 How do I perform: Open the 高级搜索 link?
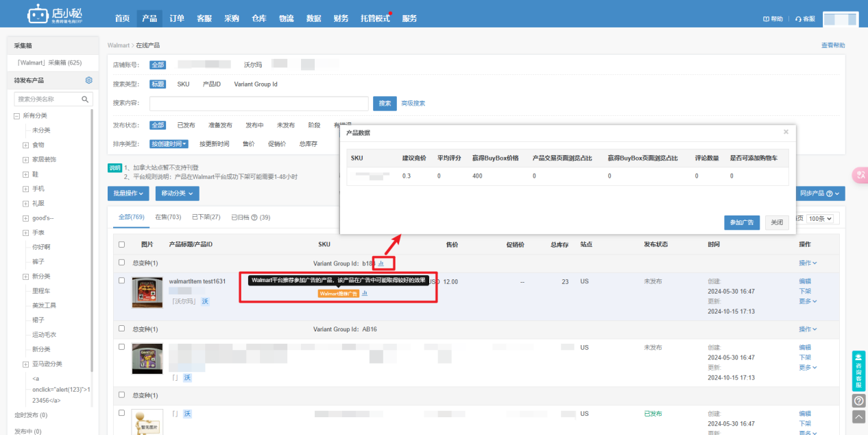point(413,104)
